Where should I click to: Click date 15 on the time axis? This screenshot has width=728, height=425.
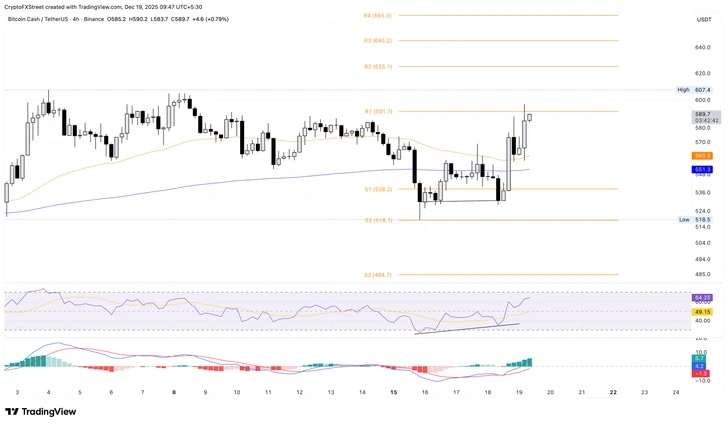(394, 392)
